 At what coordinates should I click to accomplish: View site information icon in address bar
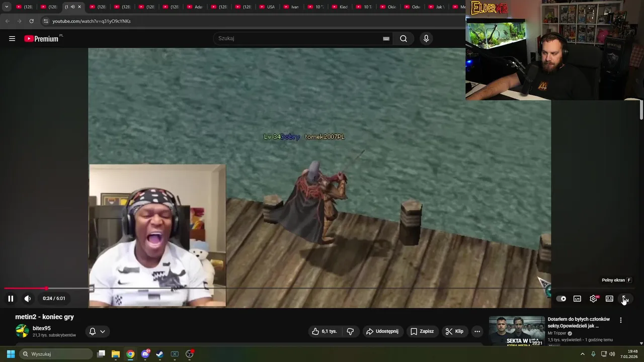[46, 21]
